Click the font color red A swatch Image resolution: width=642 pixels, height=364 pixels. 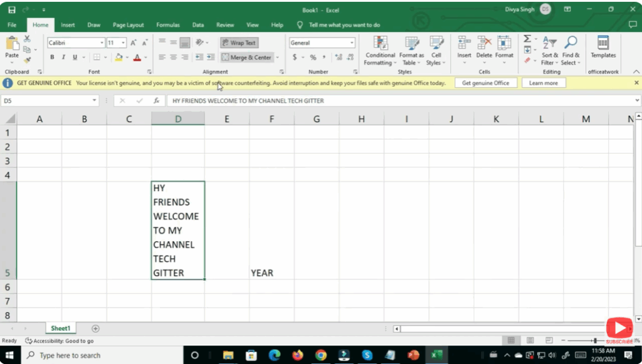[x=136, y=57]
